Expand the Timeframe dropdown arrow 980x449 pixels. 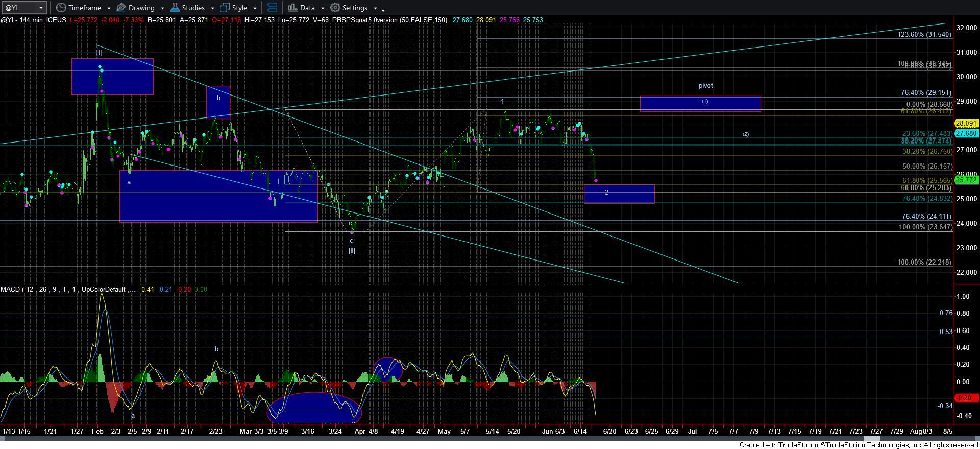[109, 8]
